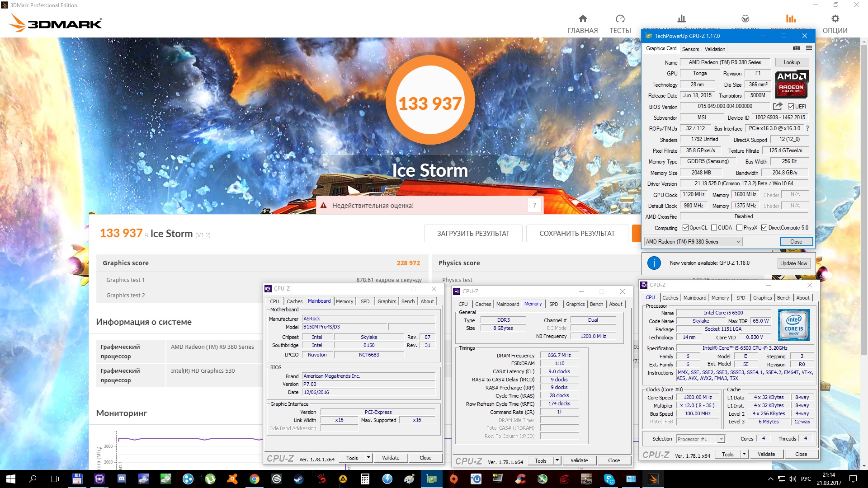Save the BIOS via the GPU-Z share arrow icon
This screenshot has height=488, width=868.
pyautogui.click(x=778, y=106)
